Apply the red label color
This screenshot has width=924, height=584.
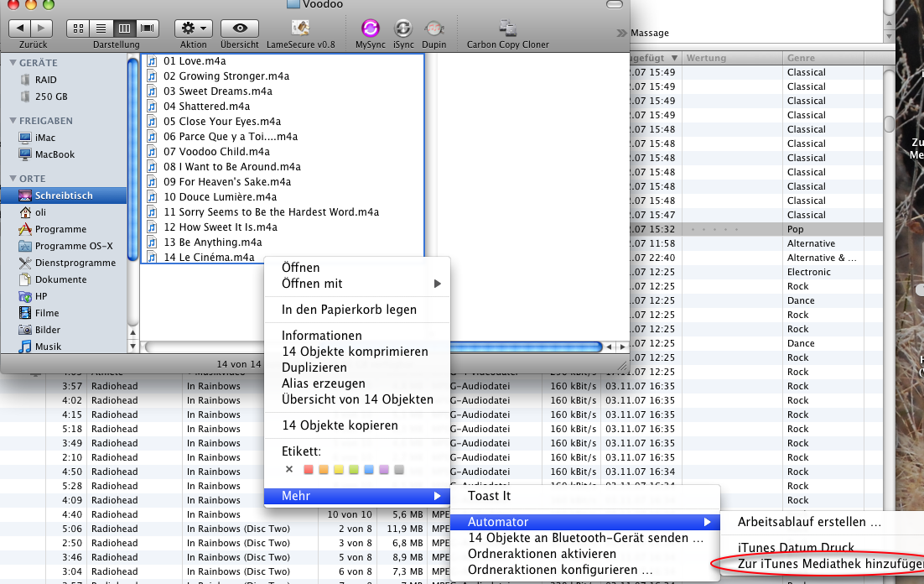click(309, 470)
